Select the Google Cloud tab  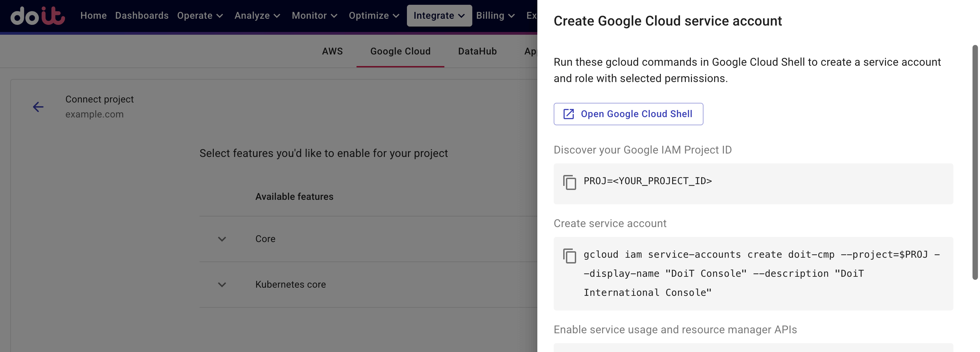coord(400,51)
